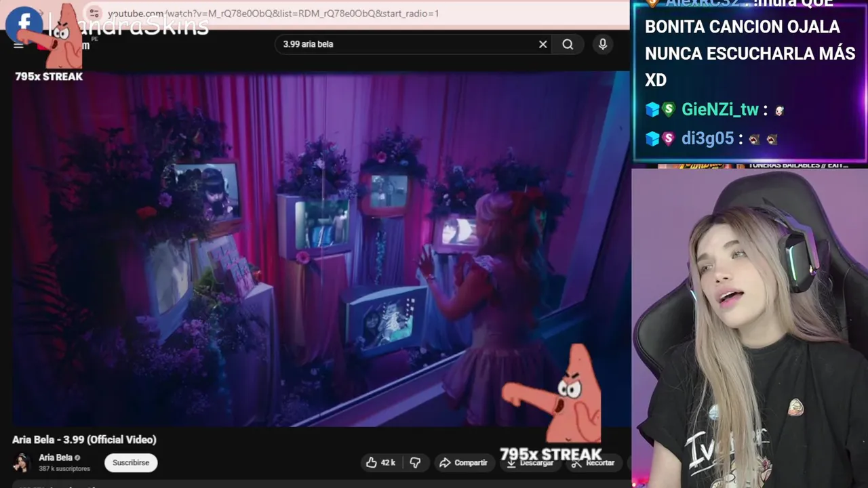
Task: Open the Aria Bela channel name link
Action: tap(55, 457)
